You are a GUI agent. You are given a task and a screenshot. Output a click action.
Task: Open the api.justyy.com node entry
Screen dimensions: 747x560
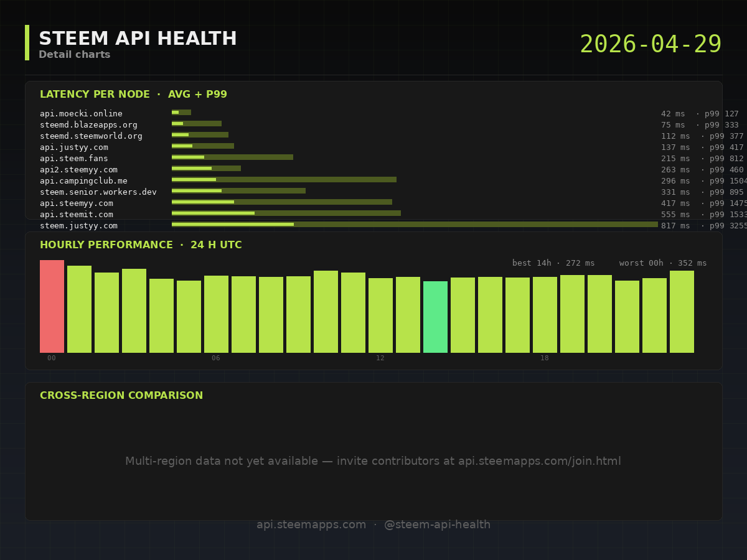(73, 147)
